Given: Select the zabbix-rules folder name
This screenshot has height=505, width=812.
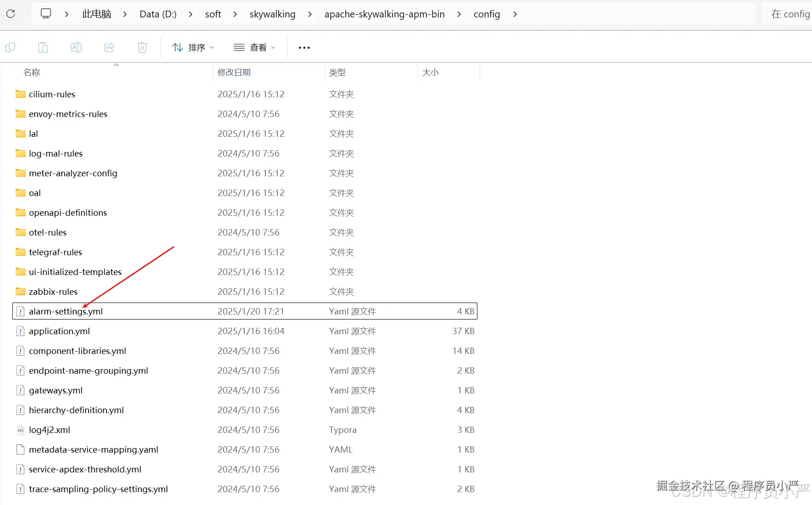Looking at the screenshot, I should click(x=53, y=292).
